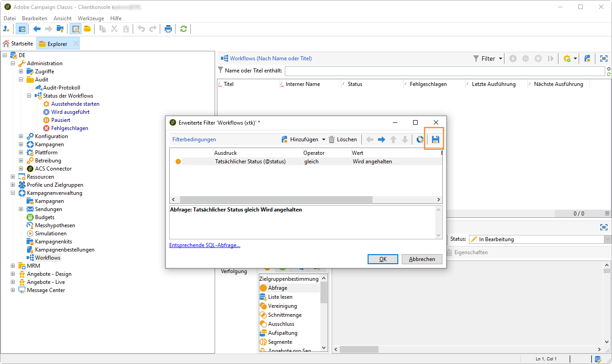Collapse the Audit tree node
612x364 pixels.
21,80
